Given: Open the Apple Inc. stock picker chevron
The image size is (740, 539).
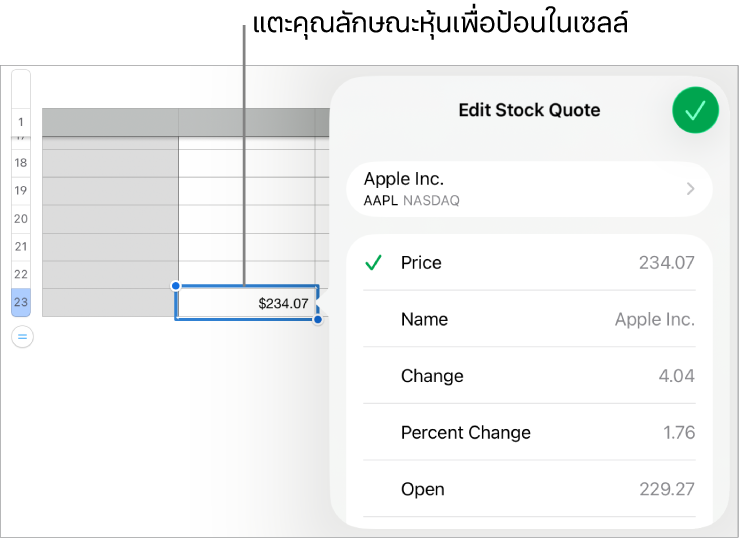Looking at the screenshot, I should pyautogui.click(x=690, y=188).
